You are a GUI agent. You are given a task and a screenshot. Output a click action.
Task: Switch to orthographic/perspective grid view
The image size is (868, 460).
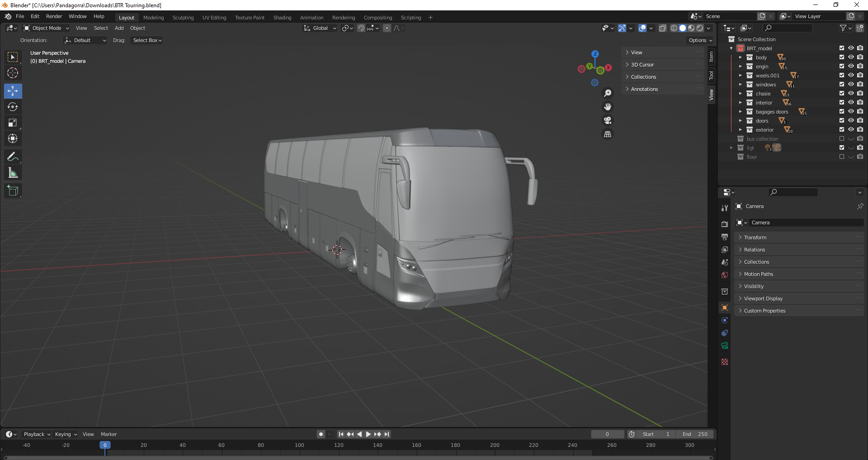[608, 134]
